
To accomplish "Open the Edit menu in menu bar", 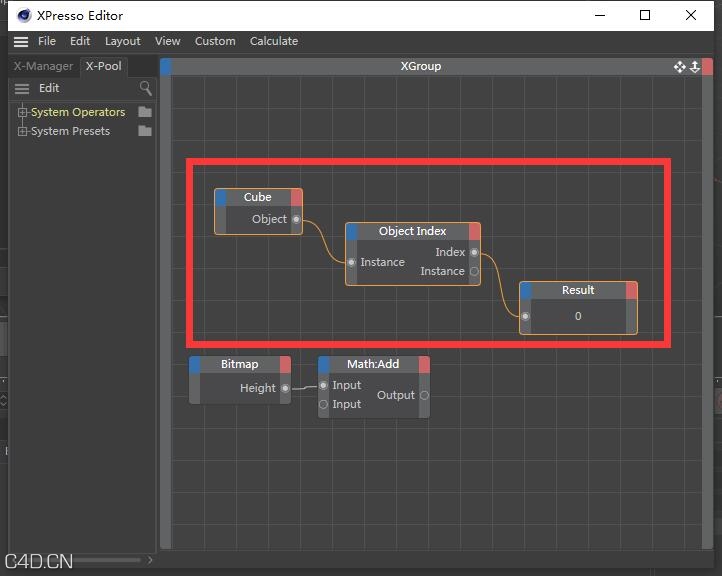I will (80, 41).
